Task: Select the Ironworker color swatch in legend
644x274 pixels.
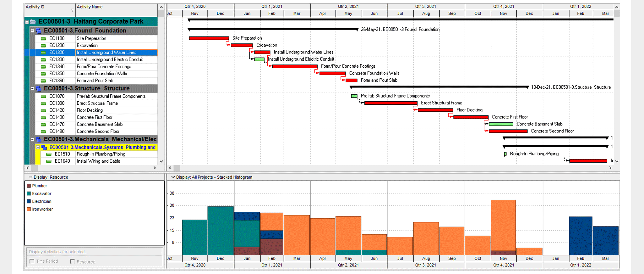Action: click(x=29, y=210)
